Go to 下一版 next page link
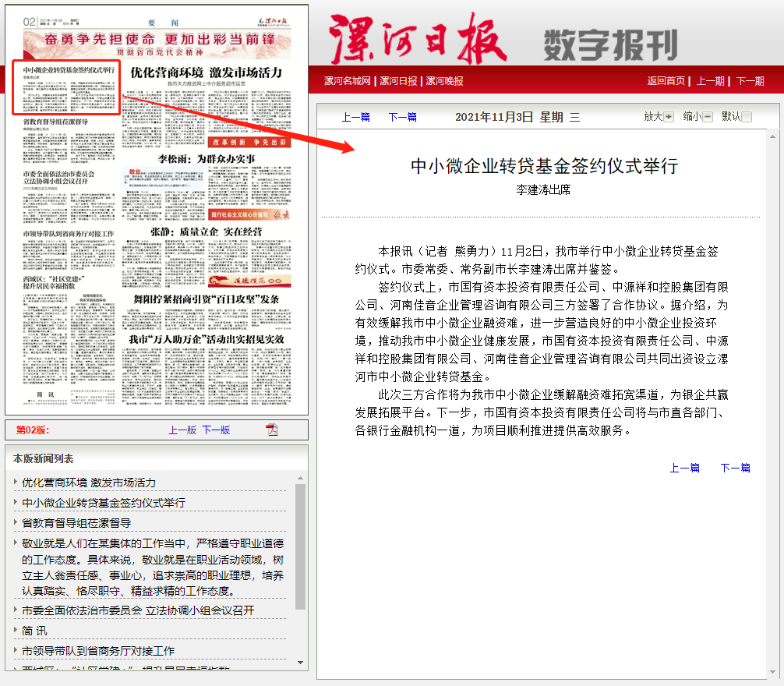The image size is (784, 686). coord(216,430)
